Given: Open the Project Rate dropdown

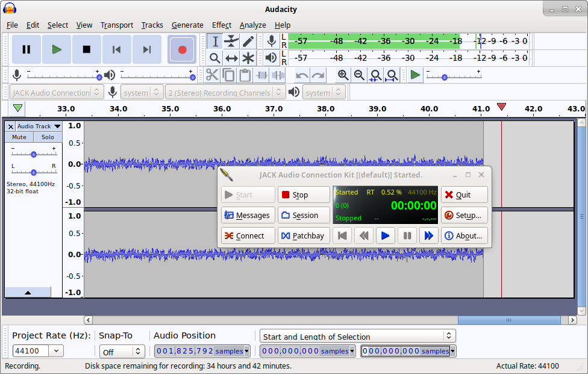Looking at the screenshot, I should 56,351.
